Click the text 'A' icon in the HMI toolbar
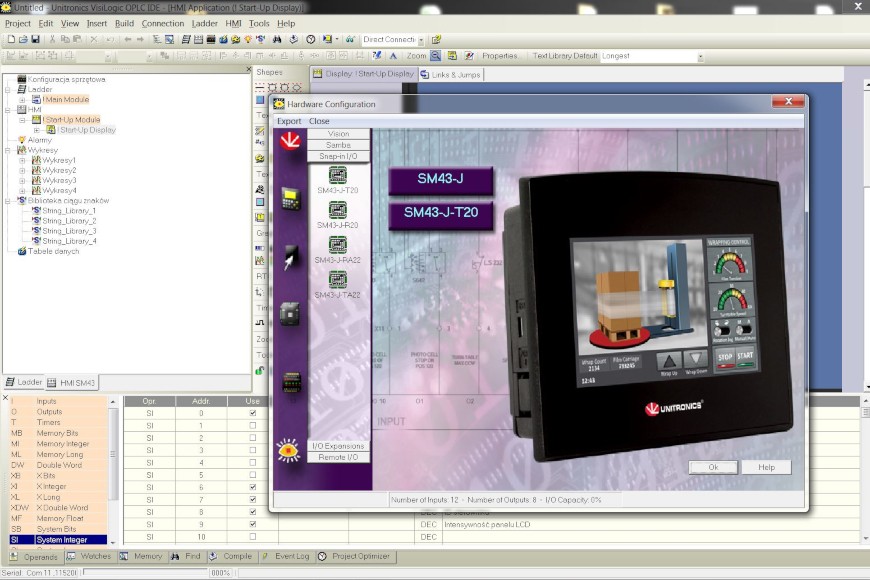Image resolution: width=870 pixels, height=580 pixels. click(x=393, y=56)
